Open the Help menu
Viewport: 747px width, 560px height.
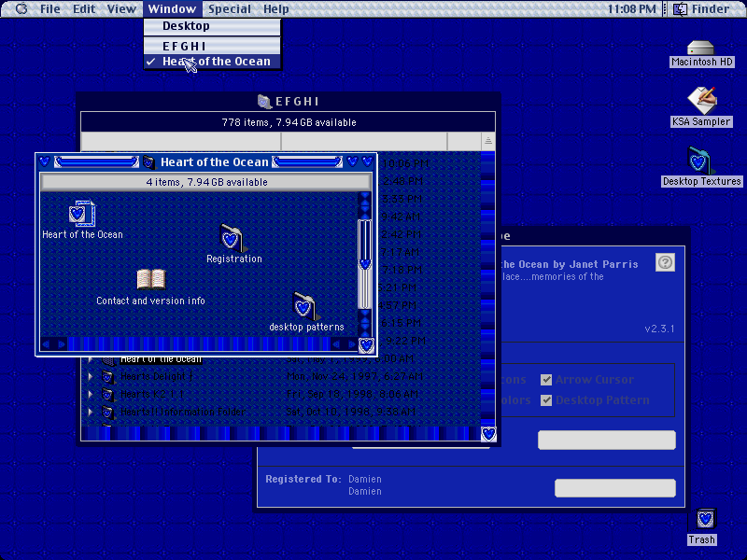pyautogui.click(x=275, y=8)
